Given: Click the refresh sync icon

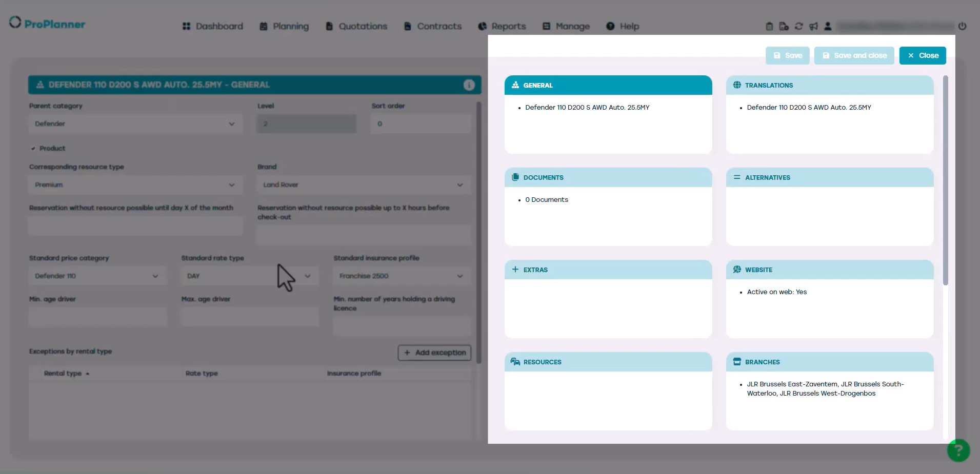Looking at the screenshot, I should (x=798, y=26).
